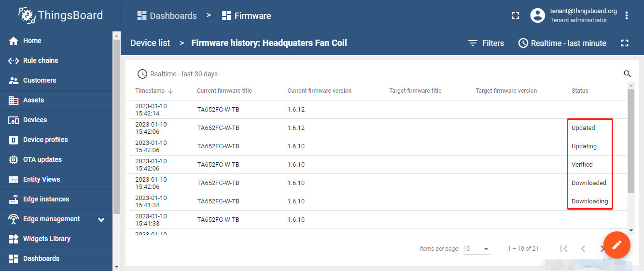Click sidebar scroll down arrow

point(116,266)
